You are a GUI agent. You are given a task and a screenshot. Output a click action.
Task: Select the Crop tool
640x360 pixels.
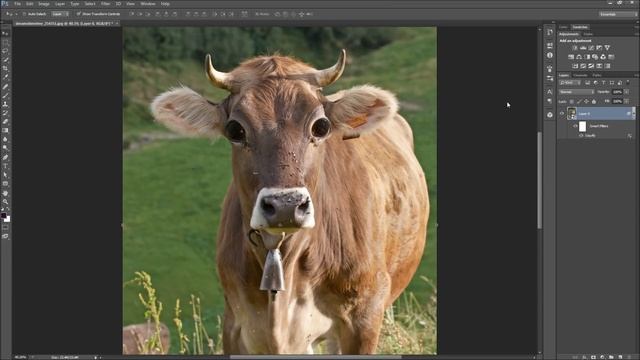click(x=5, y=68)
